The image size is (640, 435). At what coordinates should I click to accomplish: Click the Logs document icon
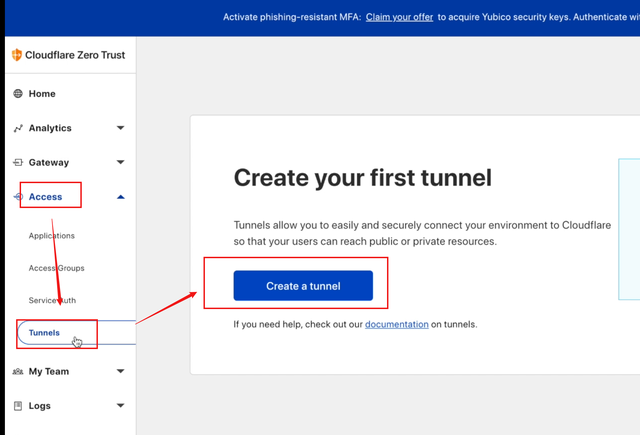[18, 406]
